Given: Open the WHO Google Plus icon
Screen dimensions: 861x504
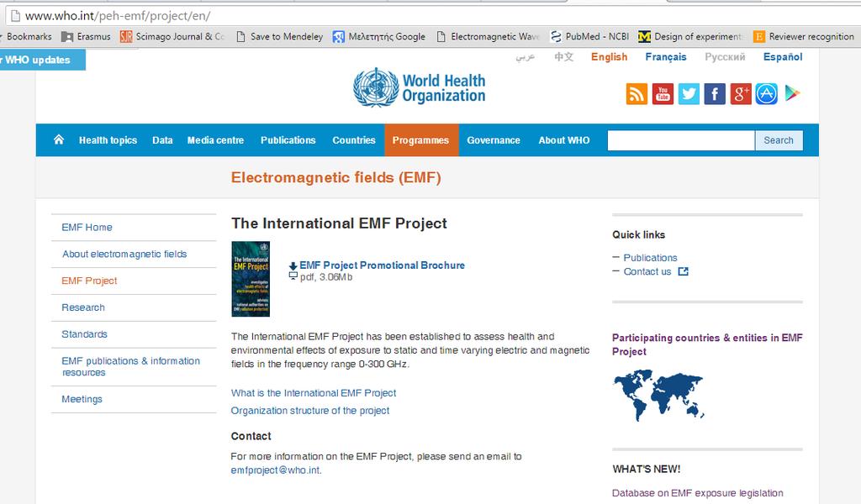Looking at the screenshot, I should 740,94.
